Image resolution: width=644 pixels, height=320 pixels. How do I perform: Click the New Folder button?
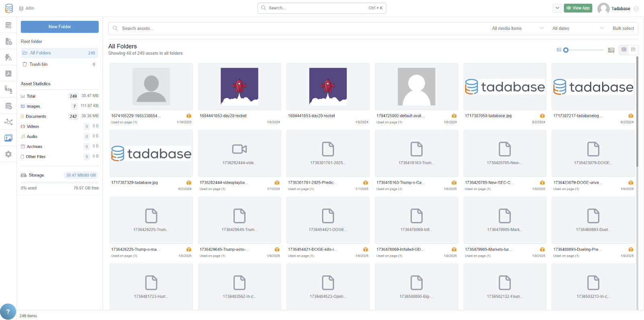60,27
